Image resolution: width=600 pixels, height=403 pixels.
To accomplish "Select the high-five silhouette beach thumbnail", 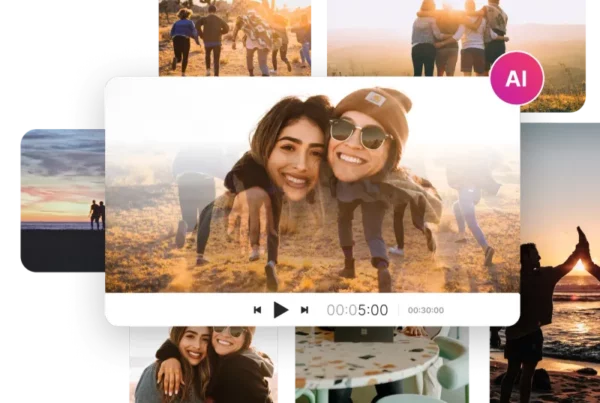I will click(560, 263).
